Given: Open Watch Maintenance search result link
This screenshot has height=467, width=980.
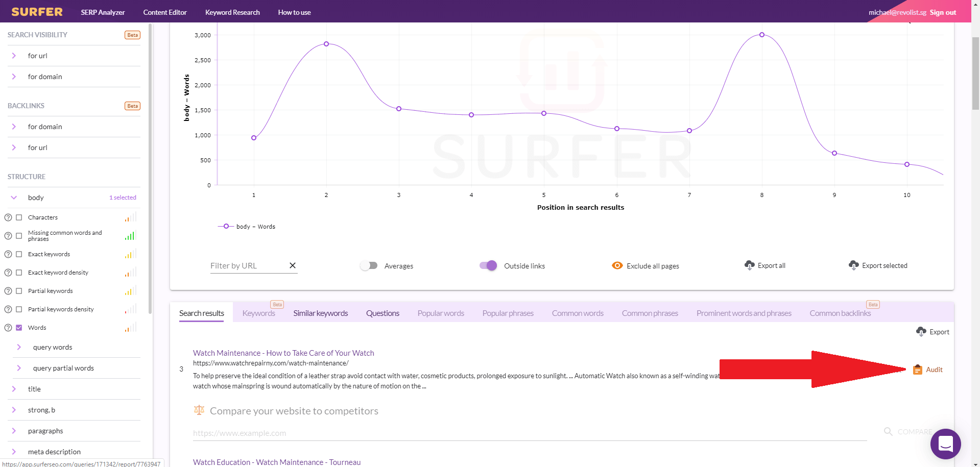Looking at the screenshot, I should click(283, 353).
